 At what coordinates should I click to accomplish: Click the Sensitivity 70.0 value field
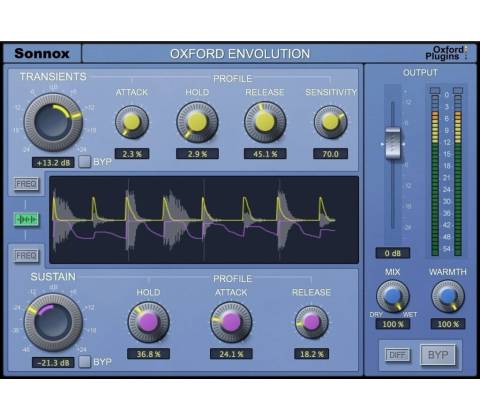[330, 154]
